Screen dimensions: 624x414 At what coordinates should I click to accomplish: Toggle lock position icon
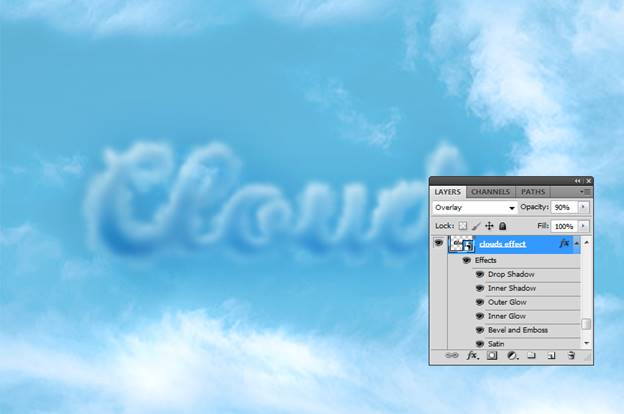[x=489, y=226]
